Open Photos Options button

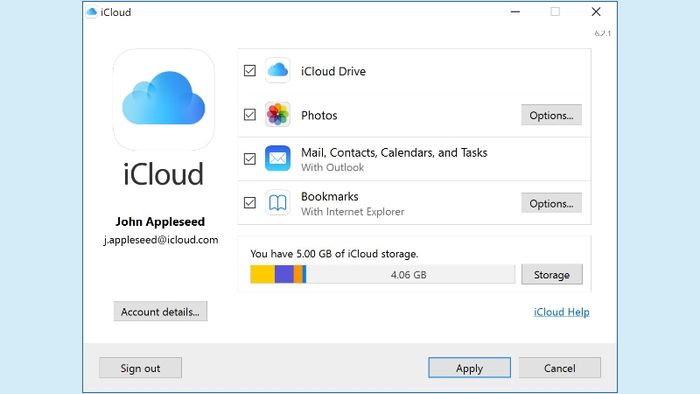(x=551, y=115)
